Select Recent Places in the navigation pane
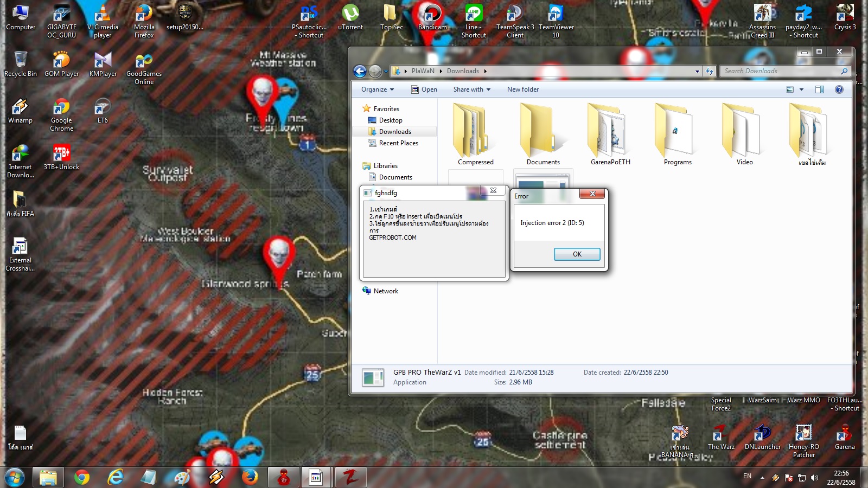The image size is (868, 488). [398, 143]
